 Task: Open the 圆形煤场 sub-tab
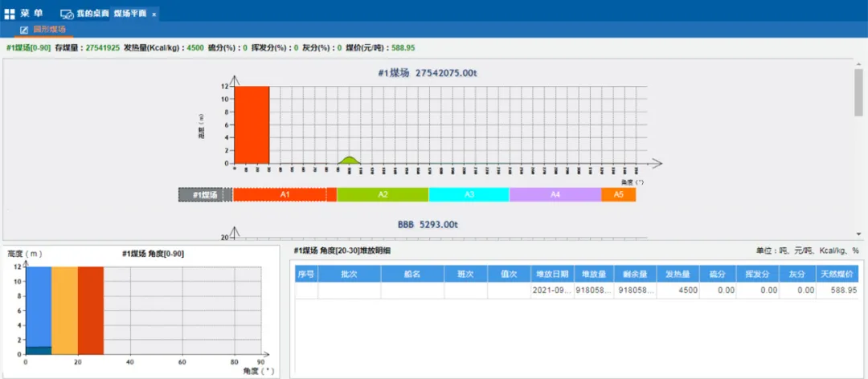pos(50,30)
